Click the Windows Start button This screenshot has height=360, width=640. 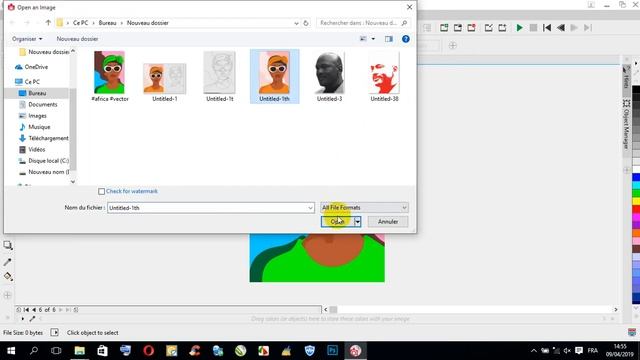11,351
